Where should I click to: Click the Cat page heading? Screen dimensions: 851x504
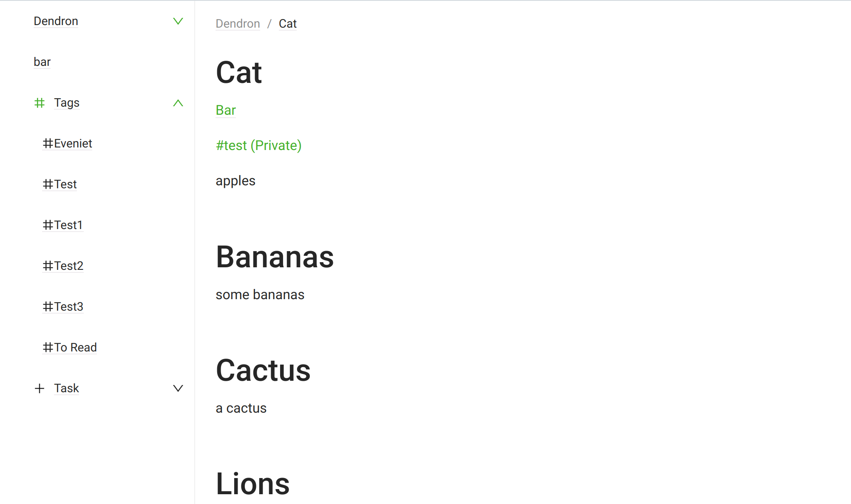(x=238, y=72)
